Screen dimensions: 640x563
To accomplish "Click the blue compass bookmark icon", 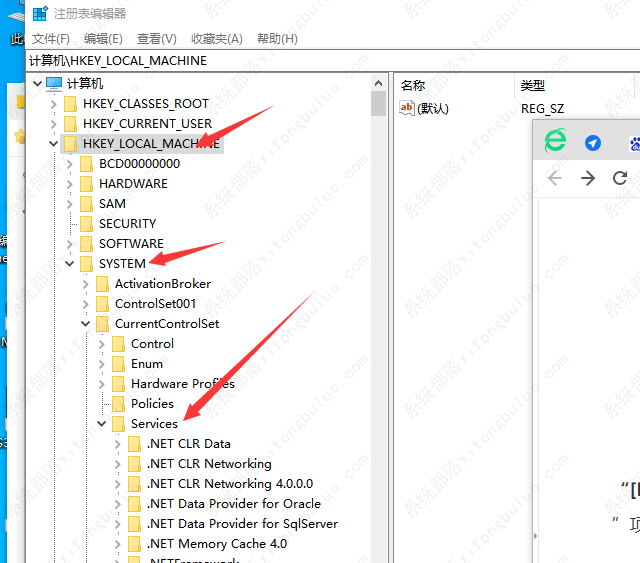I will coord(593,143).
